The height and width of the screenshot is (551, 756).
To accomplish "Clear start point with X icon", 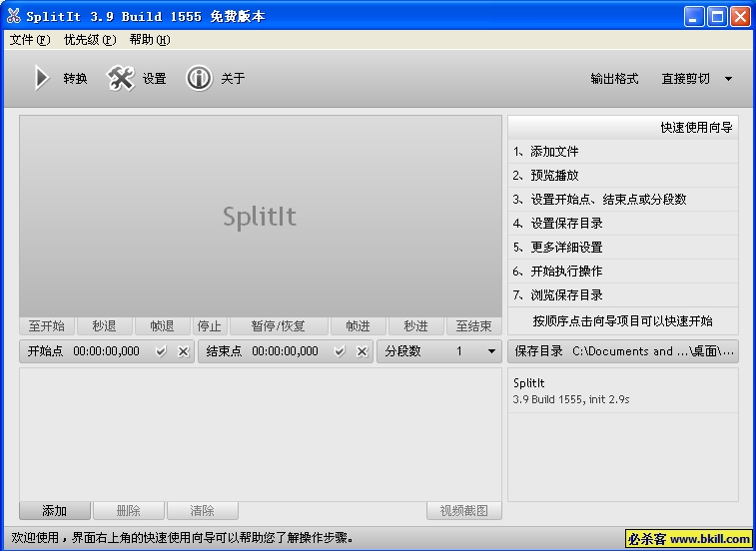I will [183, 351].
